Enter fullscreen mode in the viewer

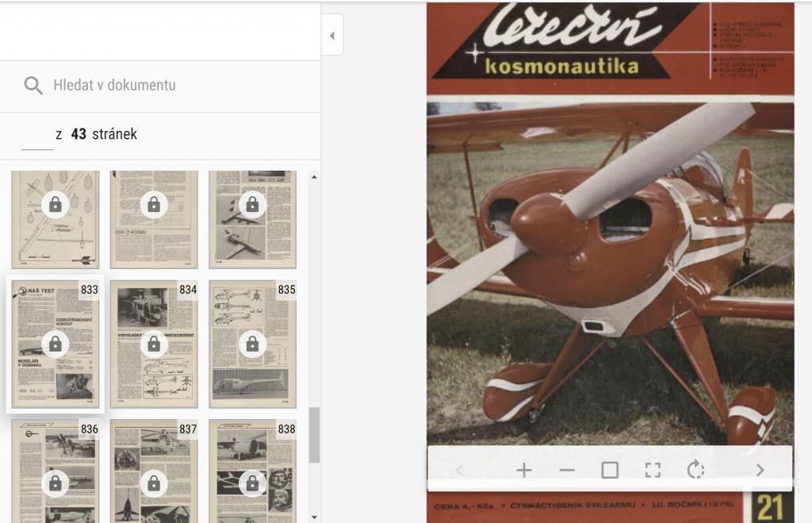coord(653,471)
